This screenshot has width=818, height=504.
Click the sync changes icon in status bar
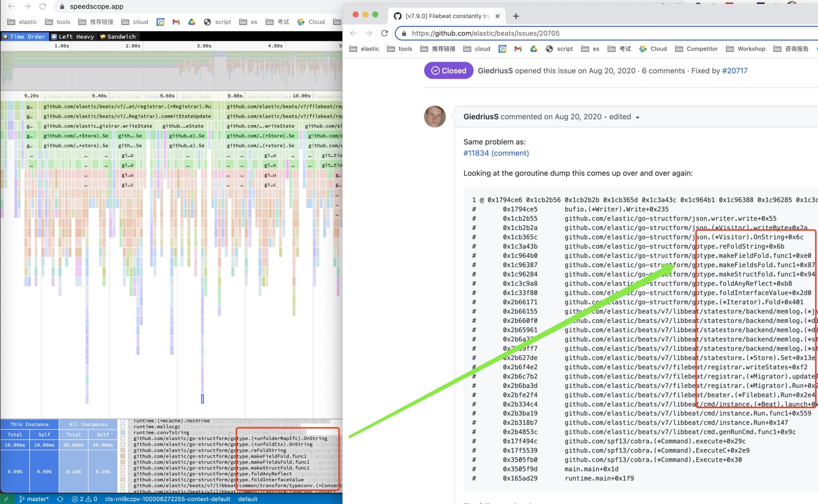[60, 499]
